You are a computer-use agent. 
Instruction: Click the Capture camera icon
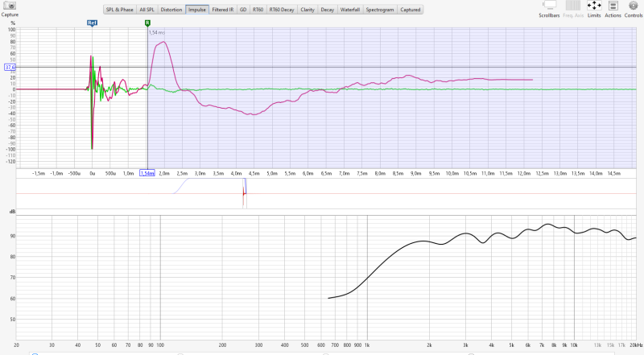(10, 6)
